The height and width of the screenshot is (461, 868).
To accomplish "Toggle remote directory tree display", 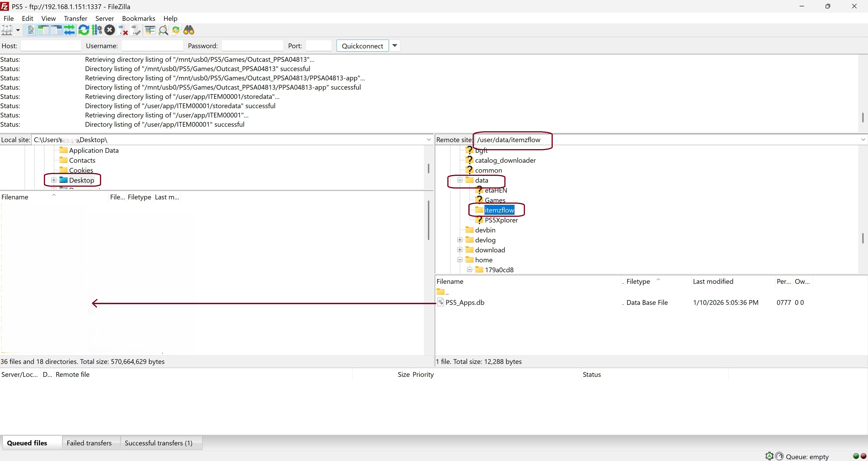I will click(x=56, y=30).
